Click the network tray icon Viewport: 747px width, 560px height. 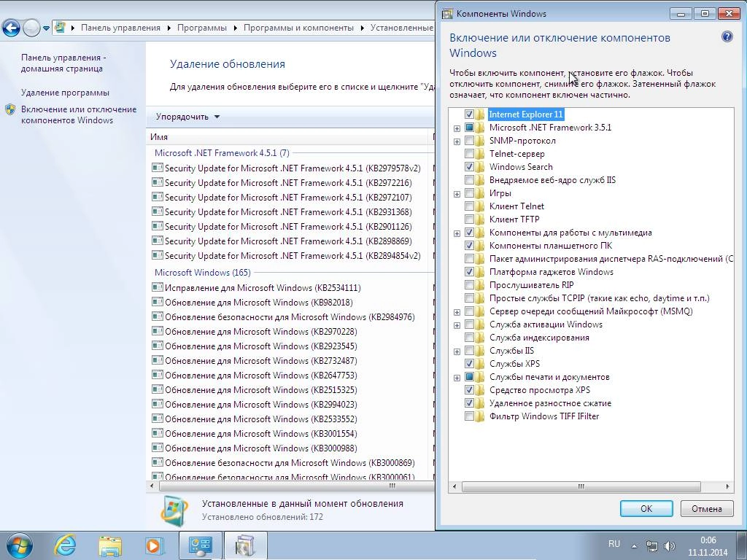pyautogui.click(x=651, y=545)
